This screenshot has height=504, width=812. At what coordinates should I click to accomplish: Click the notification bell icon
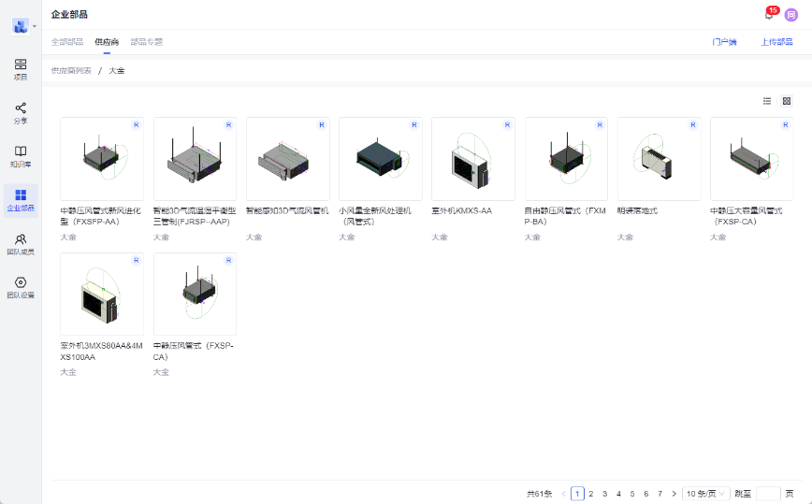(769, 14)
